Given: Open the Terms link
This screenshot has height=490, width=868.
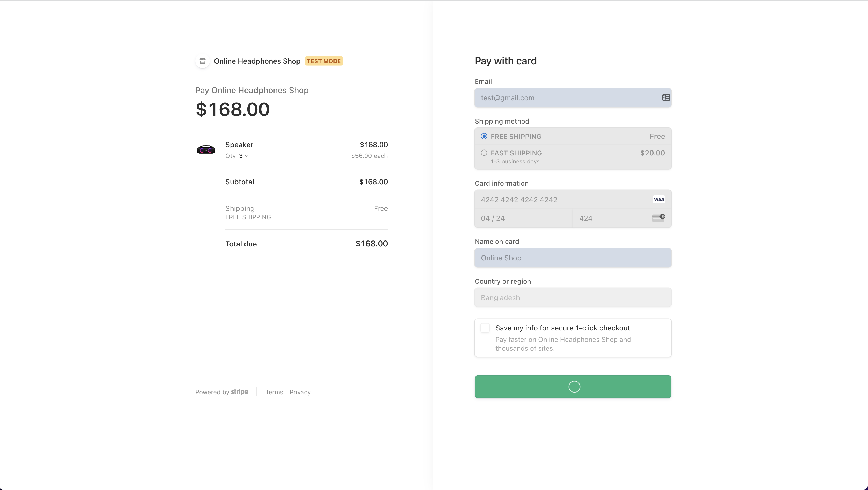Looking at the screenshot, I should [x=274, y=392].
